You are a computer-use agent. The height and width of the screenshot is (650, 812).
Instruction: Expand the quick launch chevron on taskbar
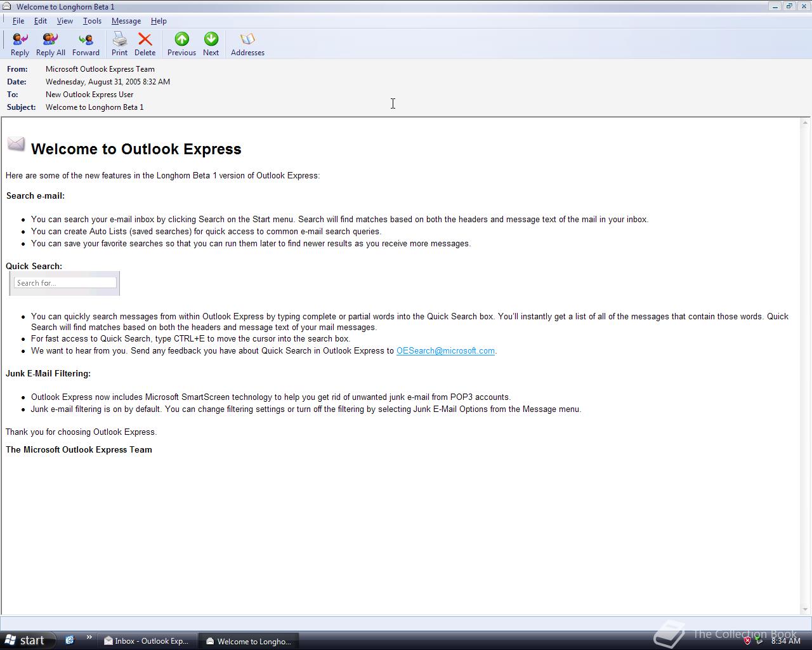coord(89,638)
